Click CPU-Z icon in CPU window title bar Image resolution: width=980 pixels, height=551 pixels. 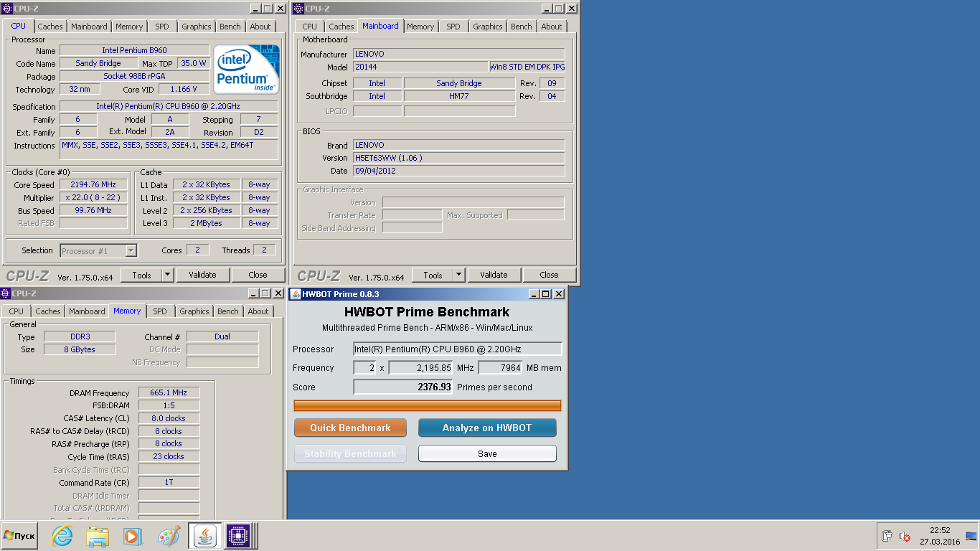coord(7,9)
